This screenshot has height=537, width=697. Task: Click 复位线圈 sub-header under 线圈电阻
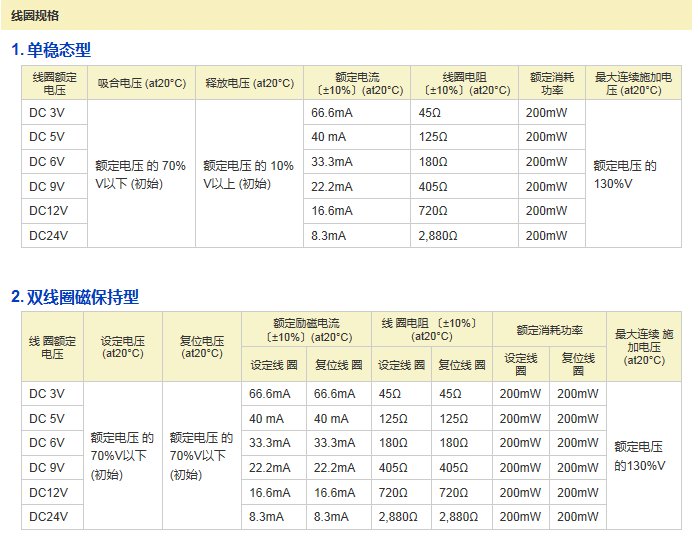461,365
